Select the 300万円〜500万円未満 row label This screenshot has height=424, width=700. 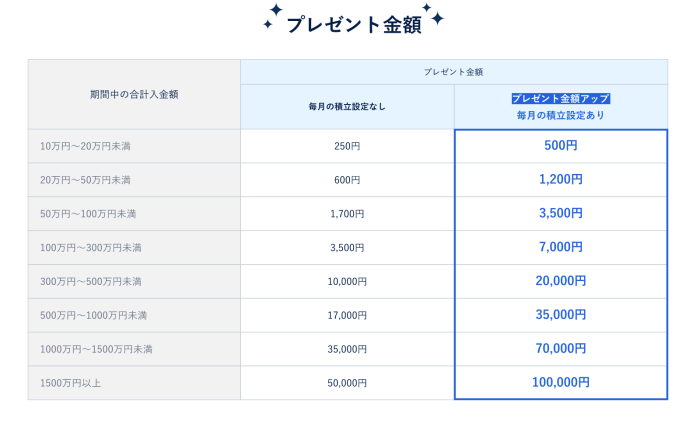[91, 282]
